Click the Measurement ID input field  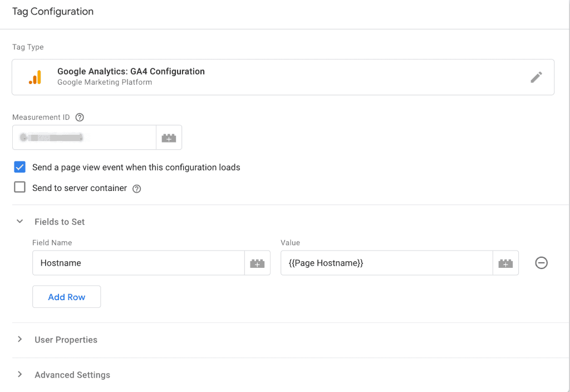pos(83,138)
